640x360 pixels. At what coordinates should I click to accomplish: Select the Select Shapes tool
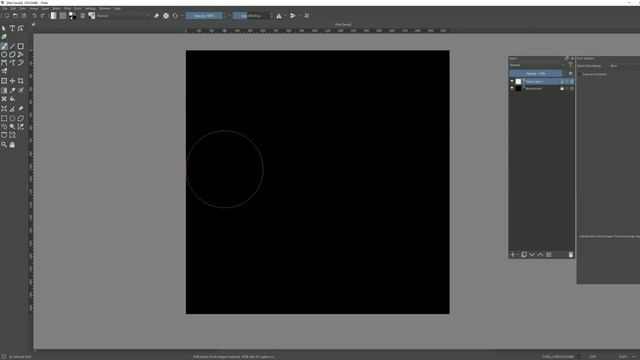(4, 28)
